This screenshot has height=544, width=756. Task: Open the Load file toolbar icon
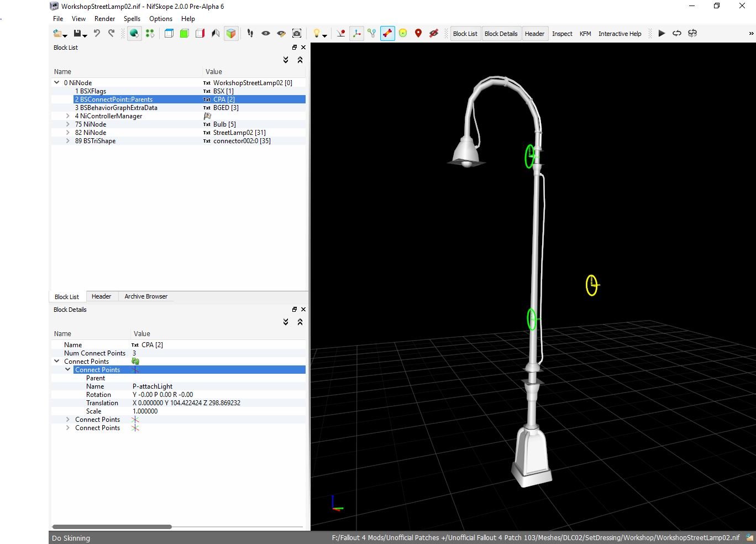pos(57,34)
